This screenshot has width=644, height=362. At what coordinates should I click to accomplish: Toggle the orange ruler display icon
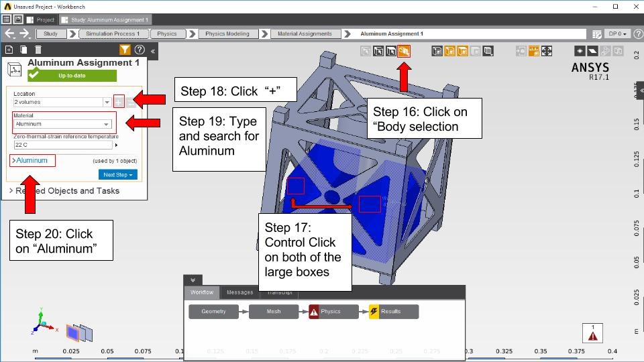click(533, 52)
